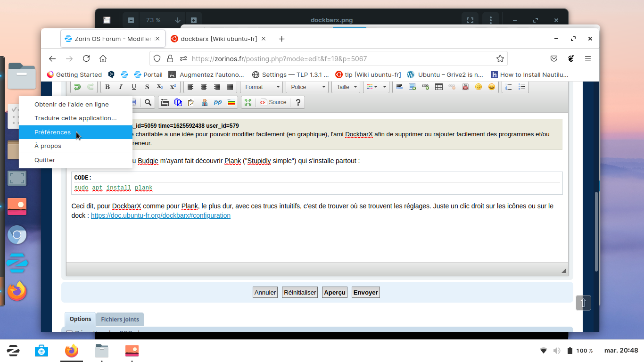This screenshot has height=362, width=644.
Task: Bookmark this page with the star
Action: 500,59
